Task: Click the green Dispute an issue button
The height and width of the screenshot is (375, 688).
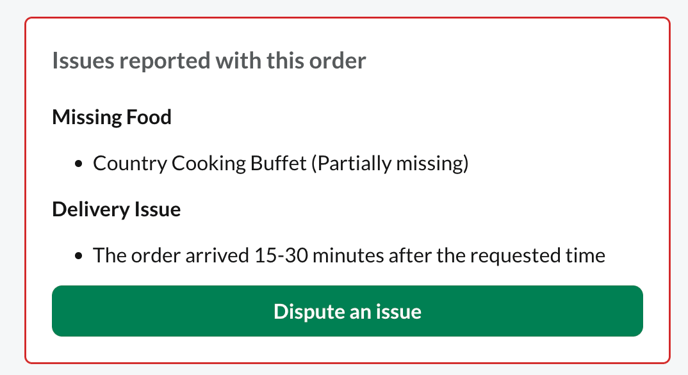Action: point(347,311)
